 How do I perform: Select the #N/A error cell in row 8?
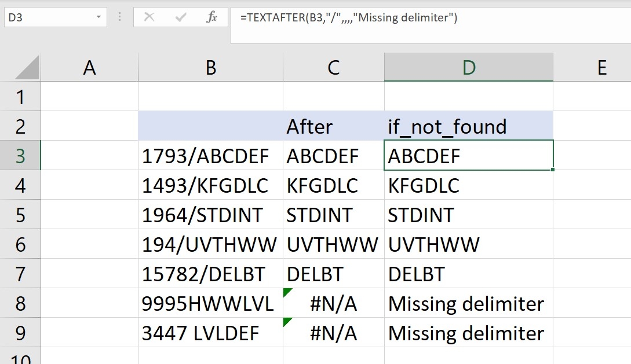pyautogui.click(x=333, y=303)
